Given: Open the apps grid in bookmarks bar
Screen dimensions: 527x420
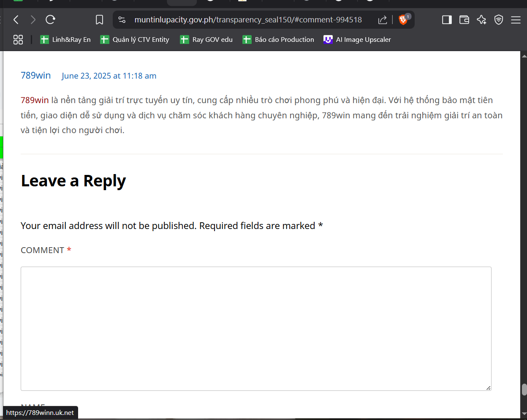Looking at the screenshot, I should [18, 40].
